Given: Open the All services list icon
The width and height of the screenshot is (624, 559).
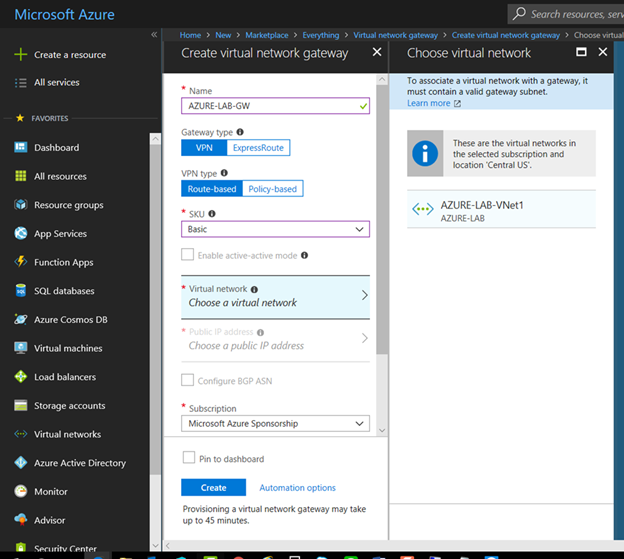Looking at the screenshot, I should [x=20, y=82].
